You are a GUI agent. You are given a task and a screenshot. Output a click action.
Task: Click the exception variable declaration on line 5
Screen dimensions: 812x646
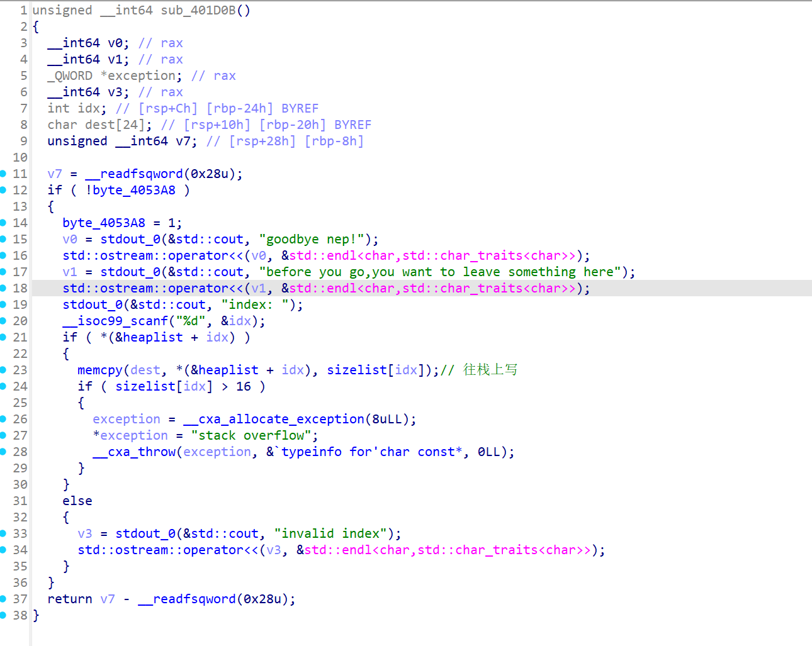[x=142, y=75]
